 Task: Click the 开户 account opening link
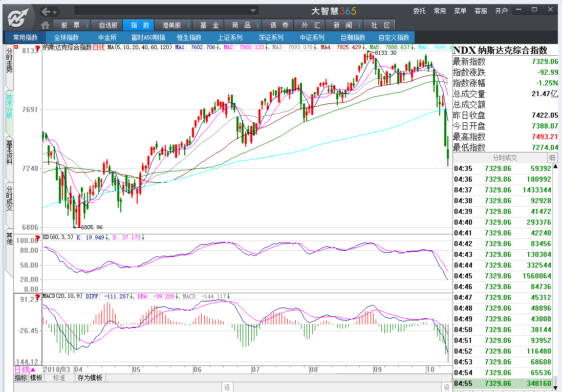pos(502,11)
